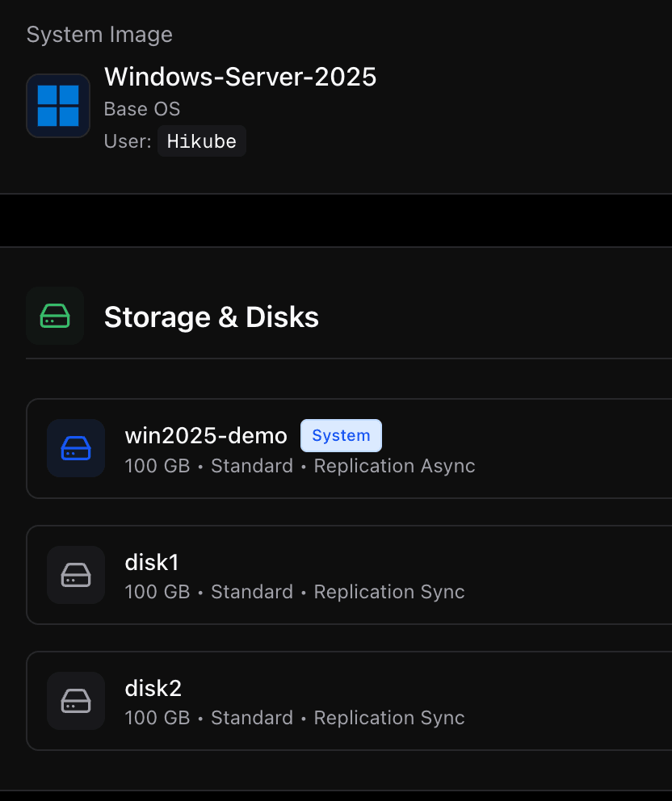The width and height of the screenshot is (672, 801).
Task: Click '100 GB • Standard • Replication Async' details
Action: [x=300, y=466]
